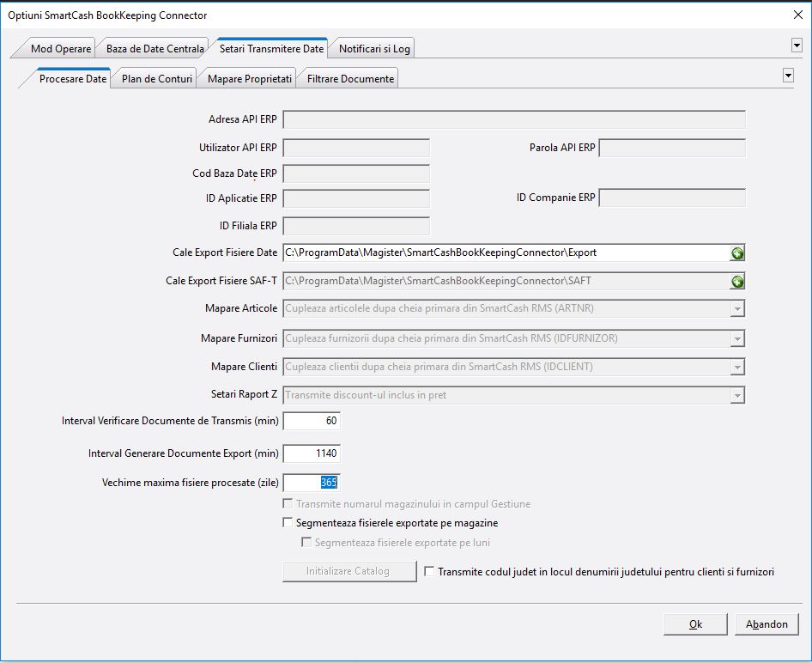Open the top-level tab list arrow
Screen dimensions: 812x663
tap(797, 46)
